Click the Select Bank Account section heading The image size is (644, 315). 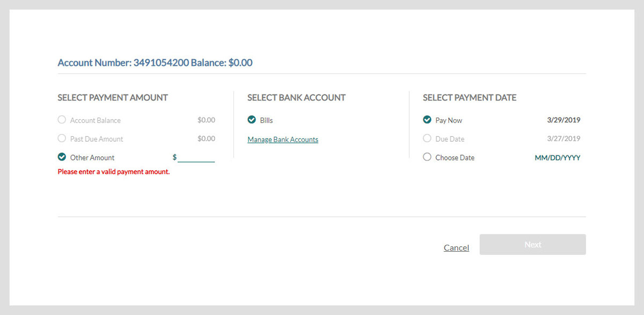point(296,98)
